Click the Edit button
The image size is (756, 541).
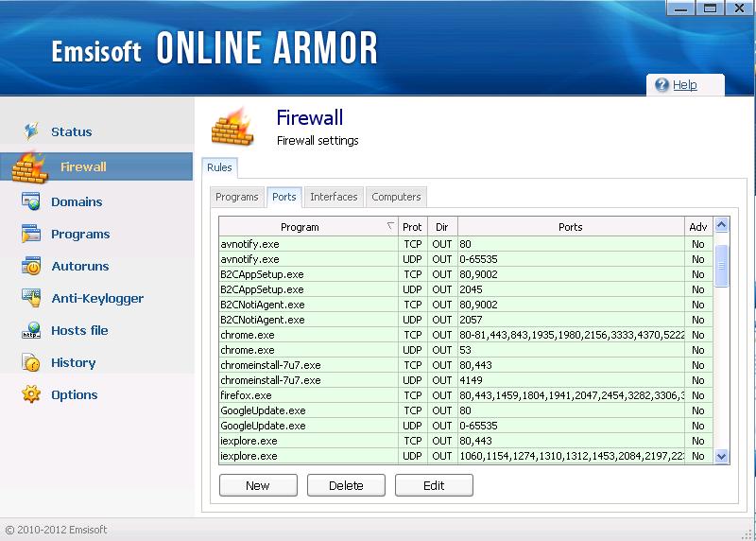[x=434, y=485]
